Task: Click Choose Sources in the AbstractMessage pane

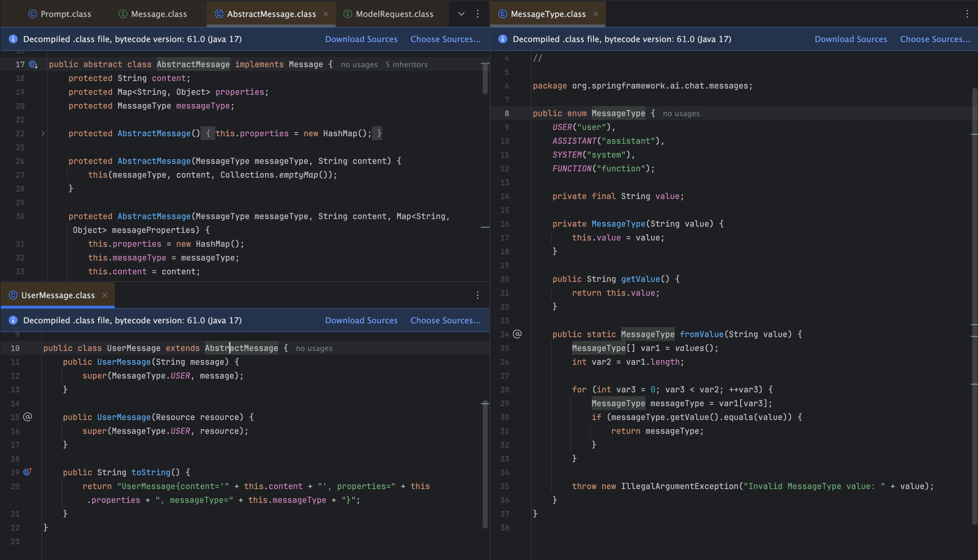Action: (445, 39)
